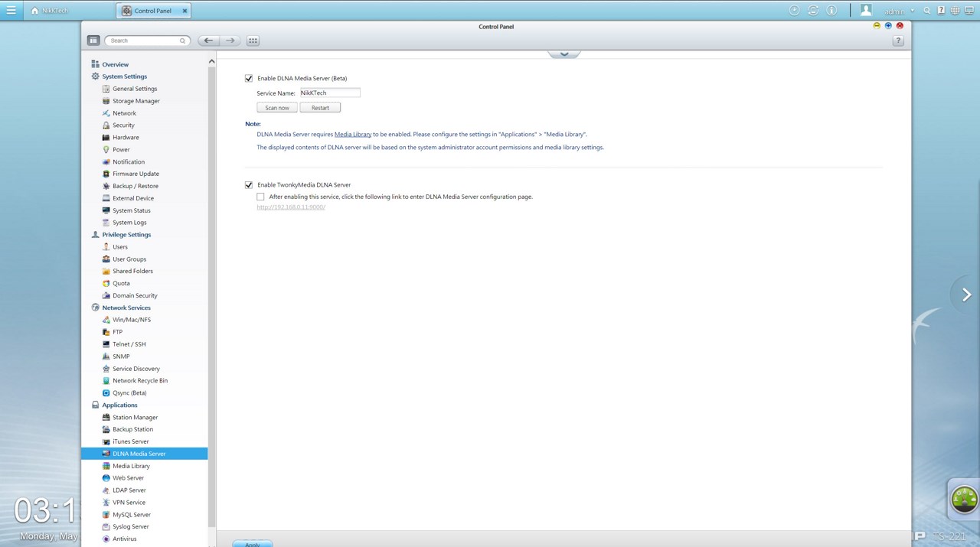
Task: Follow the Media Library link in note
Action: coord(353,135)
